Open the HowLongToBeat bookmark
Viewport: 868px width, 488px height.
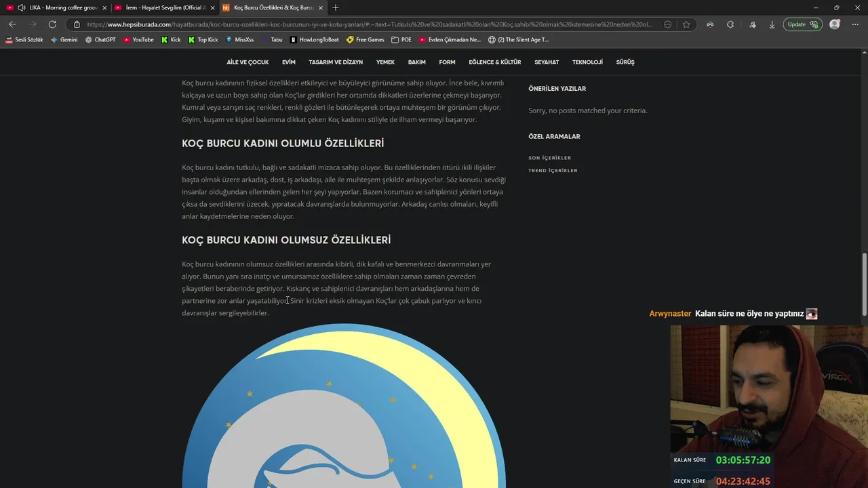coord(315,40)
